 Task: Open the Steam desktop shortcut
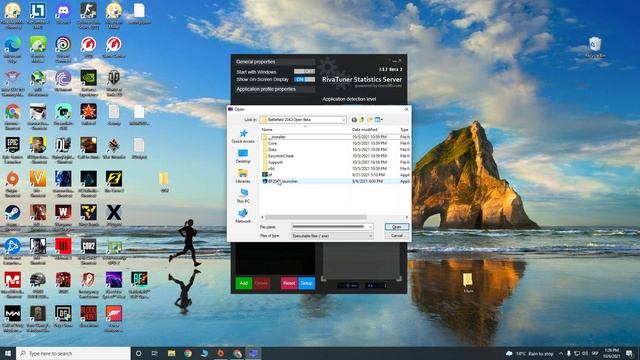coord(13,217)
